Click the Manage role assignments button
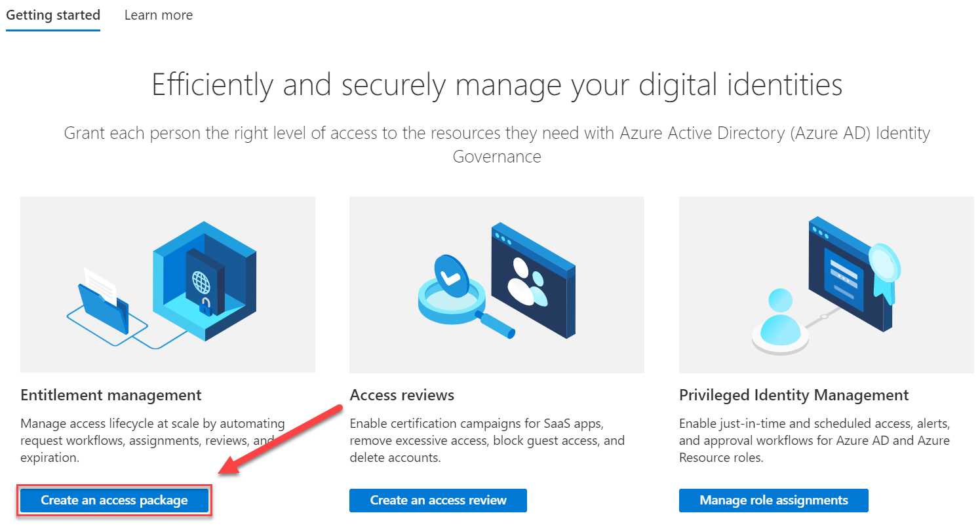Image resolution: width=980 pixels, height=532 pixels. coord(774,500)
